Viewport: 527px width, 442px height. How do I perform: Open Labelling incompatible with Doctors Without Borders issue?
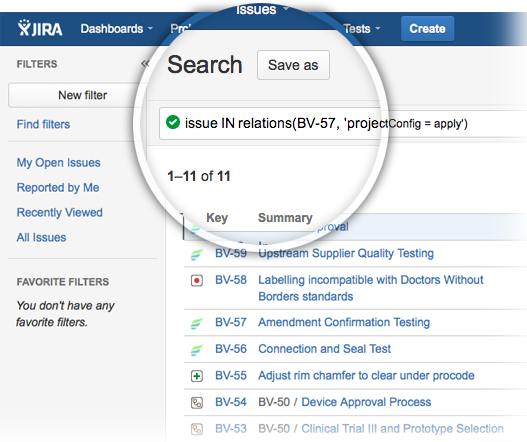371,288
